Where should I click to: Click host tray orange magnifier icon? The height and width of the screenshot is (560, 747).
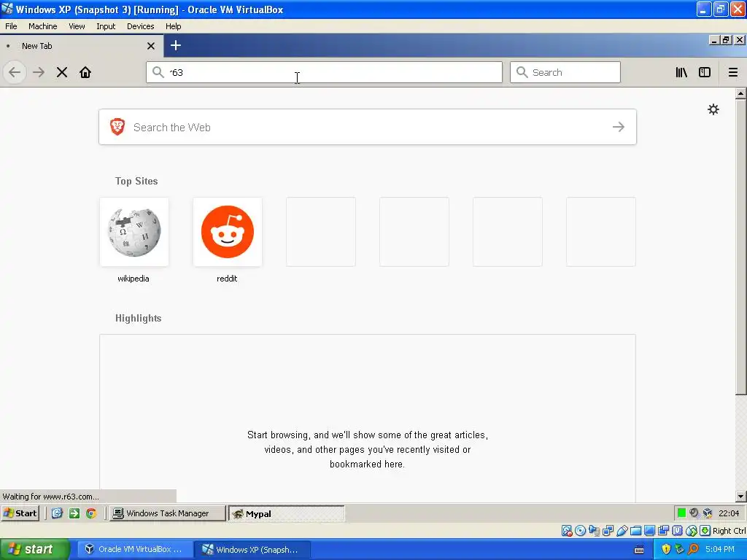pyautogui.click(x=693, y=549)
